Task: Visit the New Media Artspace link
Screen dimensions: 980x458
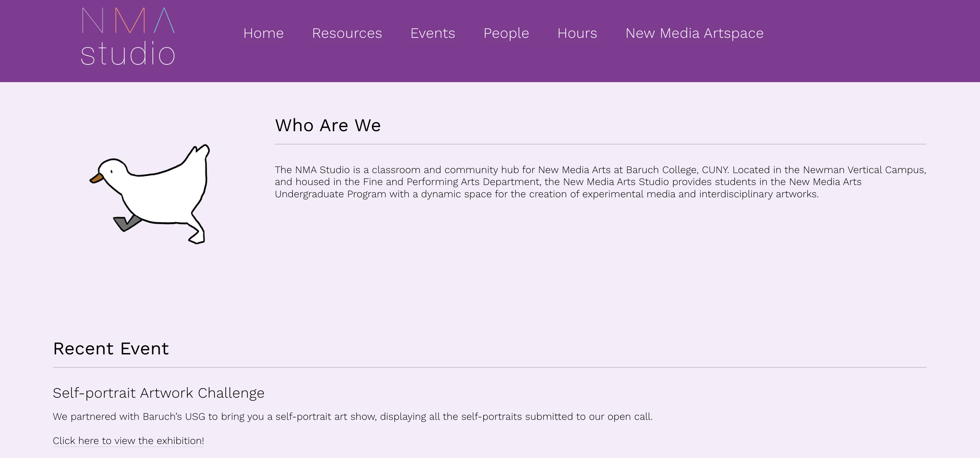Action: [694, 33]
